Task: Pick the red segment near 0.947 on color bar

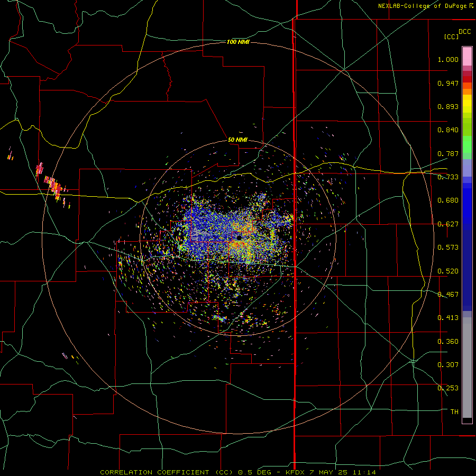Action: click(467, 79)
